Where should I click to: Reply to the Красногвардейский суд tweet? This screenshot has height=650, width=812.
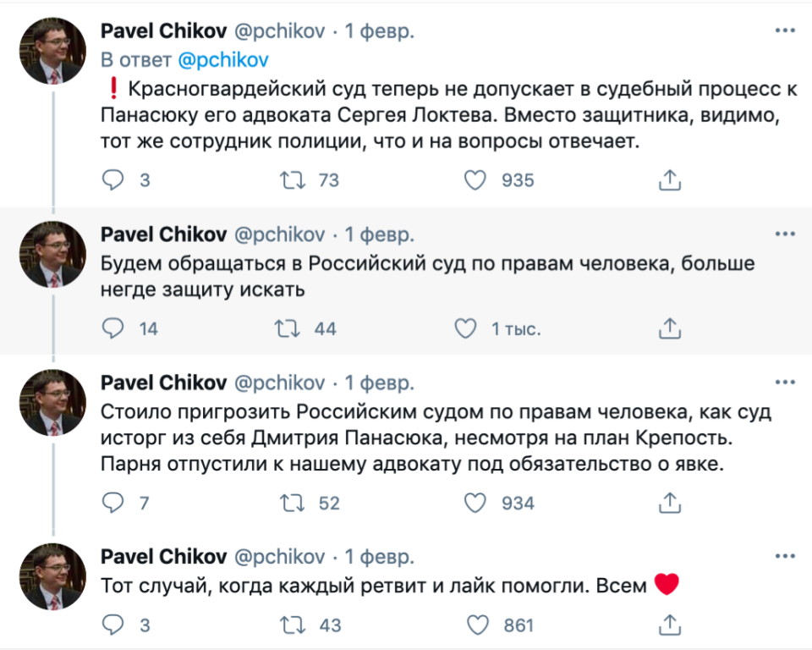tap(113, 179)
